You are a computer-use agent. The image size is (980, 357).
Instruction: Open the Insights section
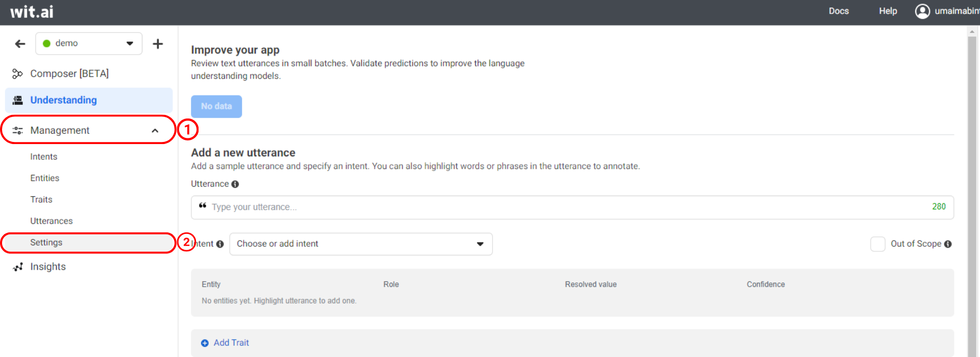(47, 267)
